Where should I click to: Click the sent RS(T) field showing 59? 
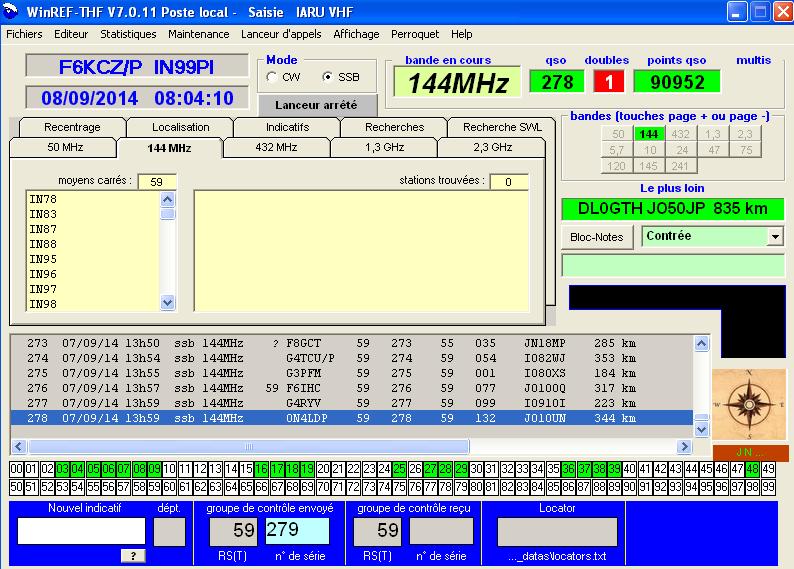click(x=234, y=532)
